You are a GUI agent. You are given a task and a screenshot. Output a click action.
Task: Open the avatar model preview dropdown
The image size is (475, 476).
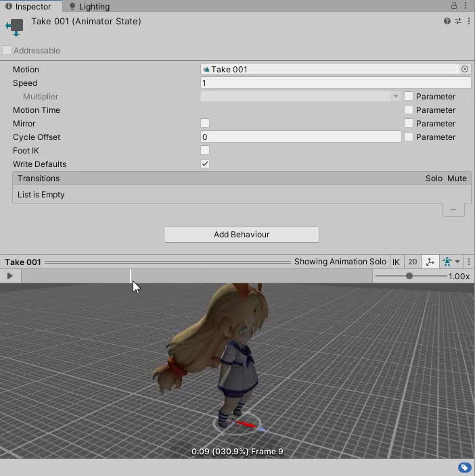pos(451,262)
